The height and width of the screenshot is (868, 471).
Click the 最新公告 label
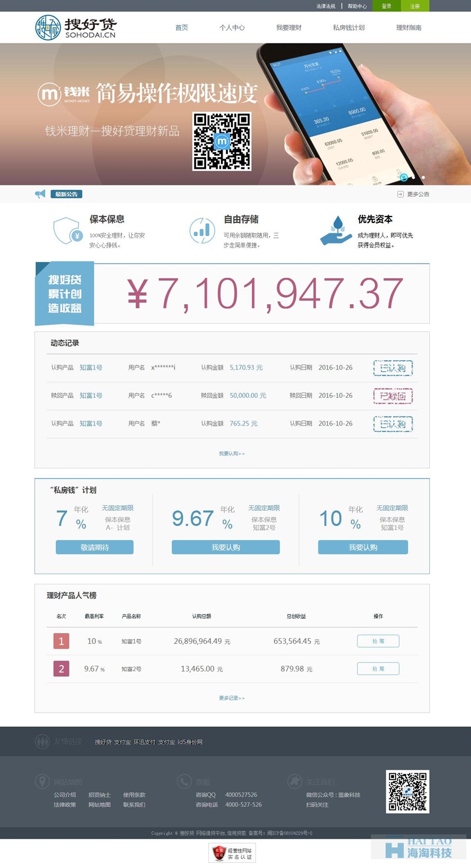click(67, 194)
